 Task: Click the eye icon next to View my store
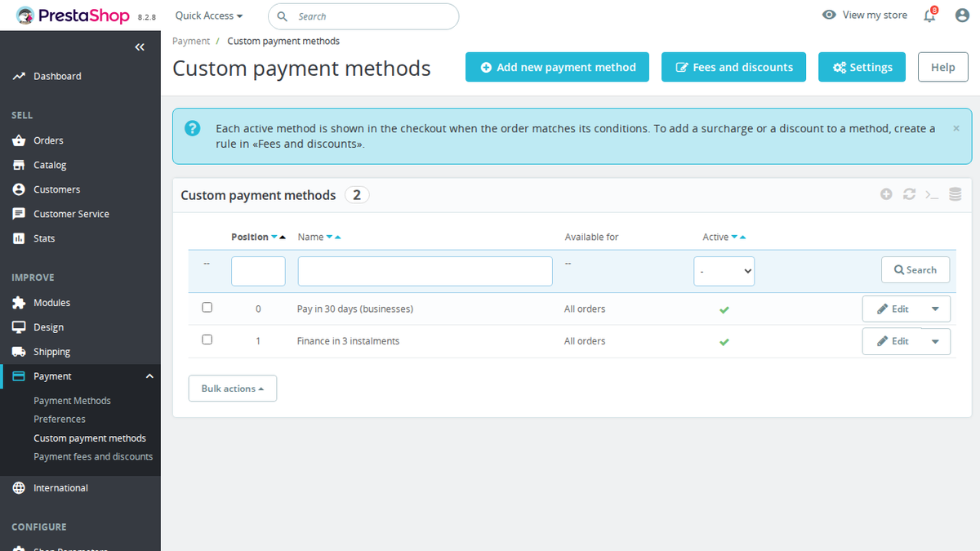(829, 15)
